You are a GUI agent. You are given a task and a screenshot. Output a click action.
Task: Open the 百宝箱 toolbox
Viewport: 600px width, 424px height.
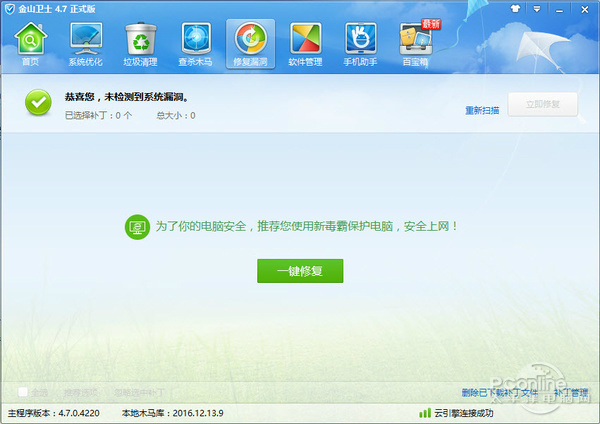(x=416, y=44)
